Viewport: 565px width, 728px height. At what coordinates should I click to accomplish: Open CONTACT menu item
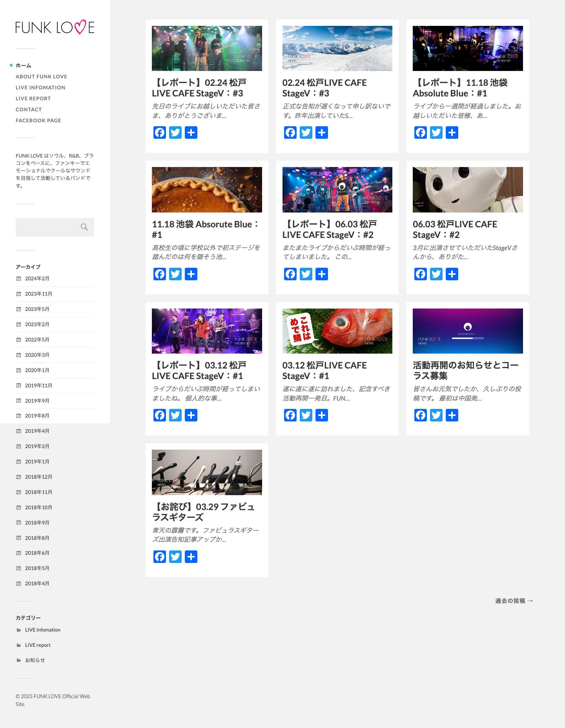29,109
